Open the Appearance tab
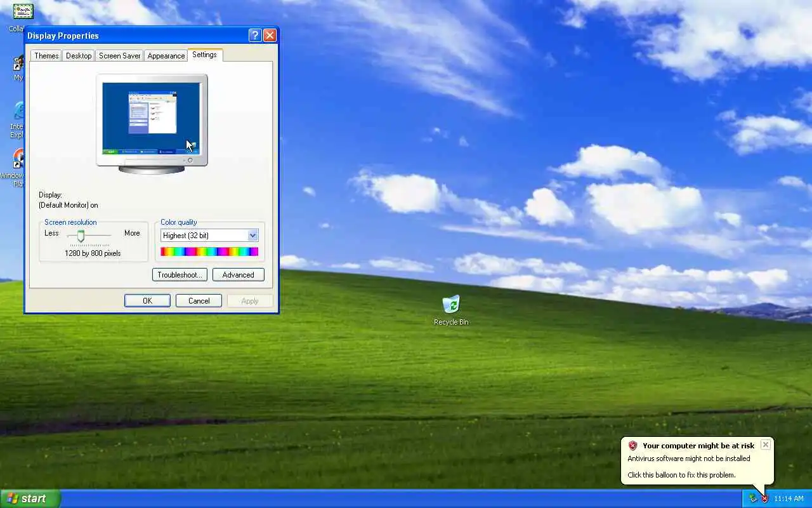This screenshot has height=508, width=812. click(x=166, y=56)
